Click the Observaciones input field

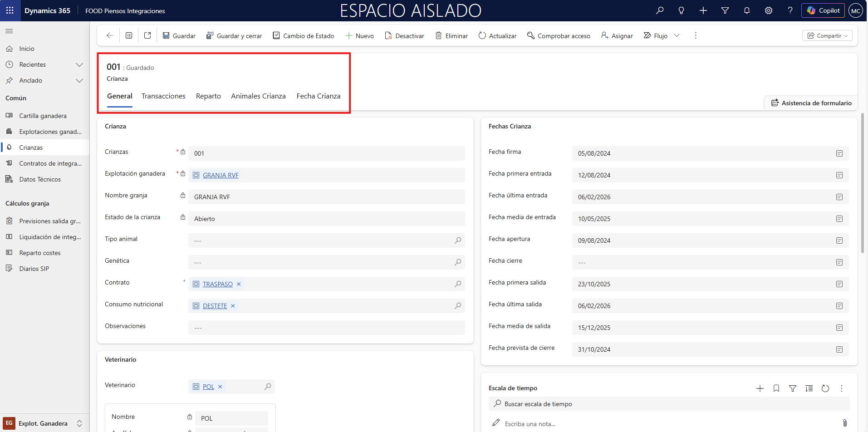(x=326, y=328)
